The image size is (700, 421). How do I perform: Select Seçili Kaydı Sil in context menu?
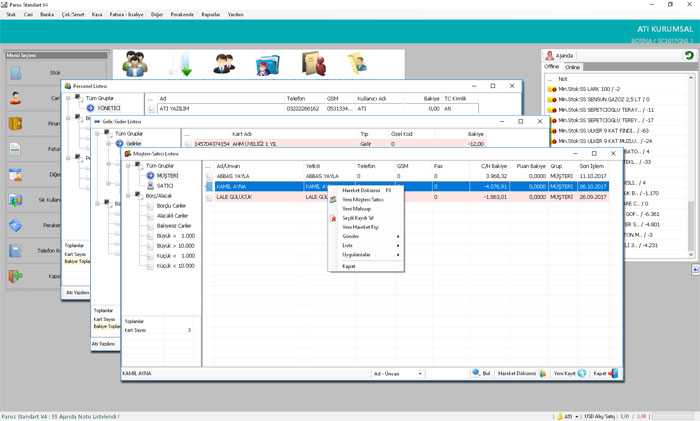pos(358,218)
